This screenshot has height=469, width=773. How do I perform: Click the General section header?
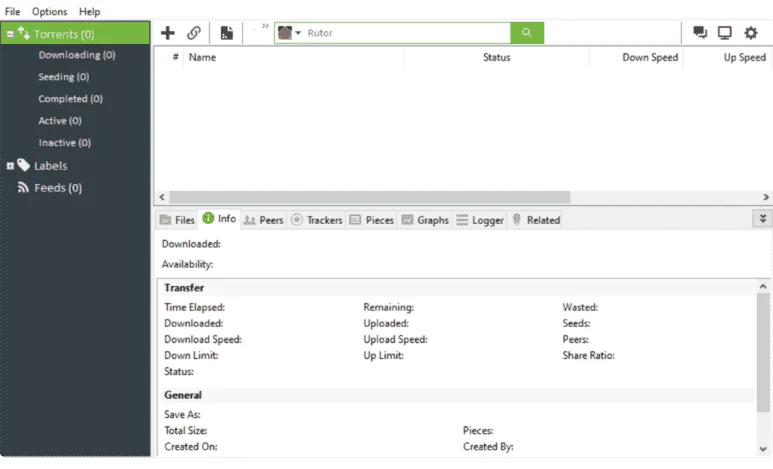pyautogui.click(x=183, y=395)
